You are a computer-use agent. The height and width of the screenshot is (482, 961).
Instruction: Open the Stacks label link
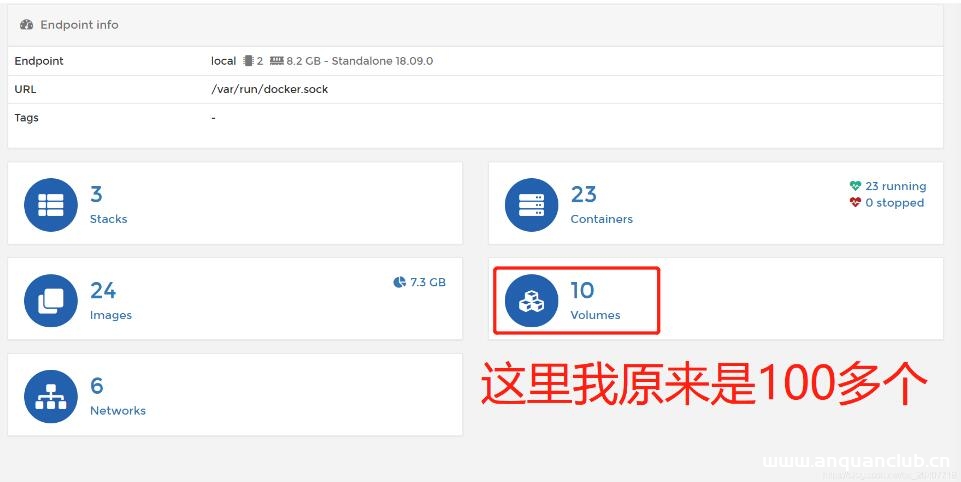click(x=108, y=219)
